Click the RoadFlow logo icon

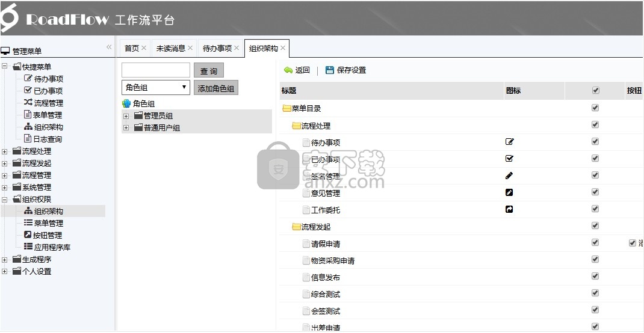click(9, 17)
